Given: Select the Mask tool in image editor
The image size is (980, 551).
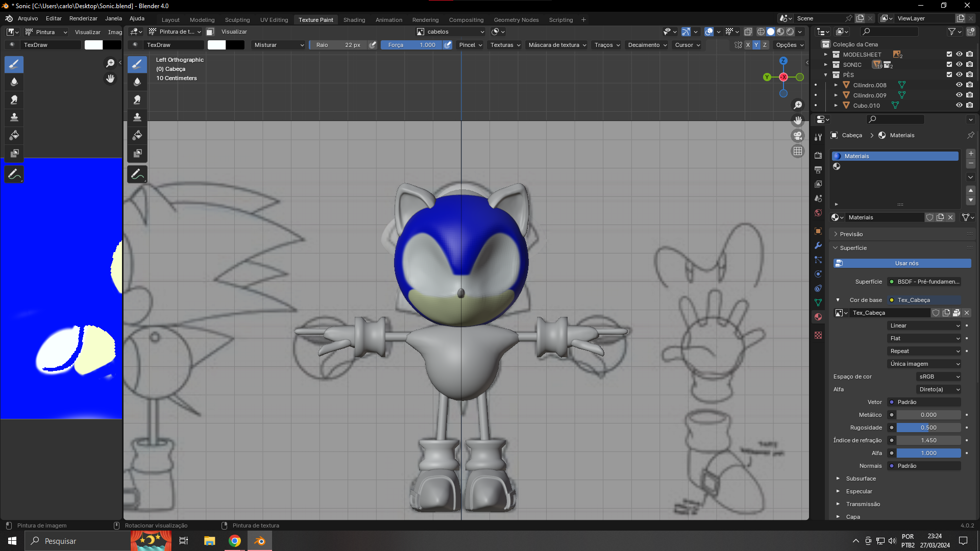Looking at the screenshot, I should 14,153.
